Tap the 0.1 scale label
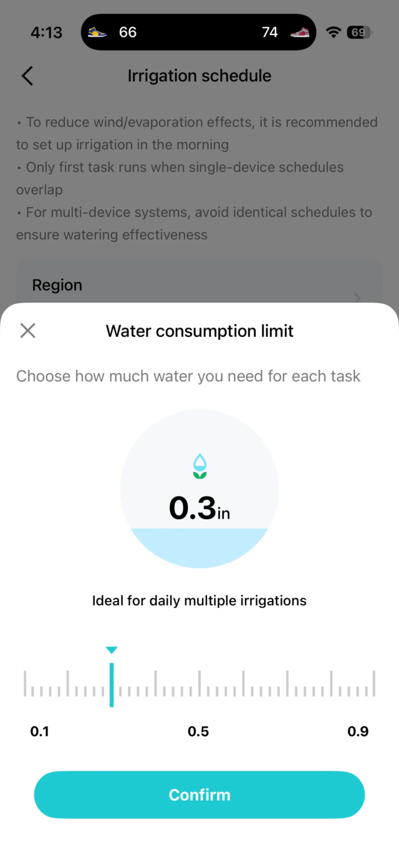This screenshot has height=868, width=399. click(x=41, y=731)
